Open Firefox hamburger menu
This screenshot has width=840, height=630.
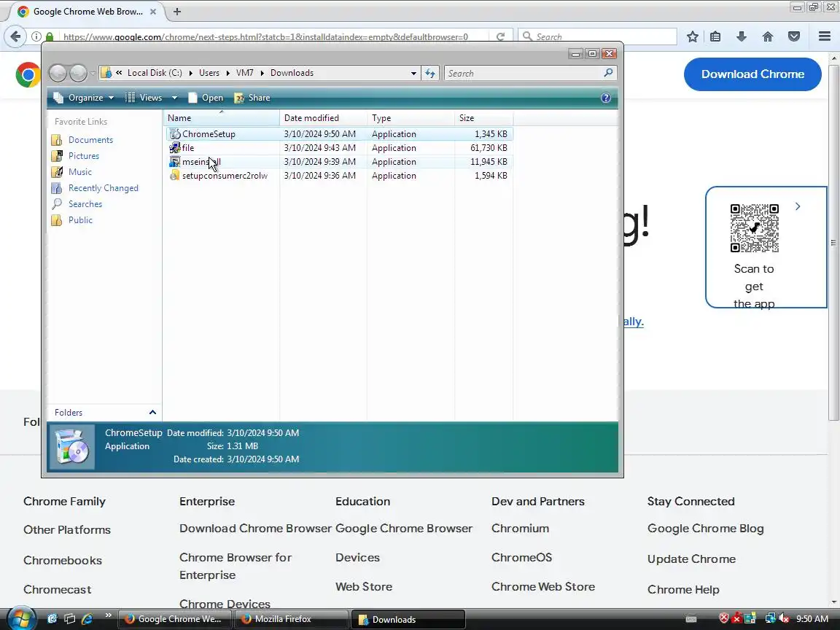(825, 36)
